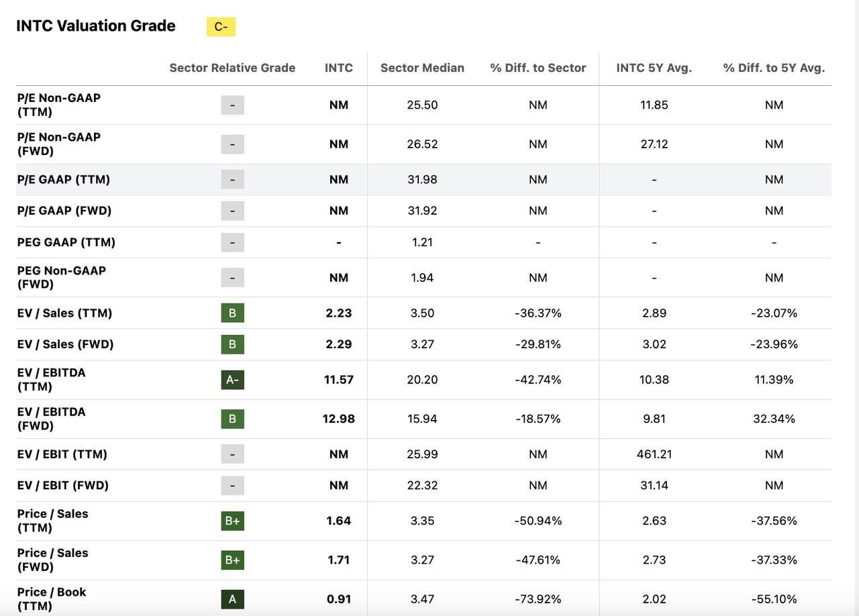This screenshot has width=859, height=616.
Task: Click the 5Y average value 27.12
Action: (x=654, y=144)
